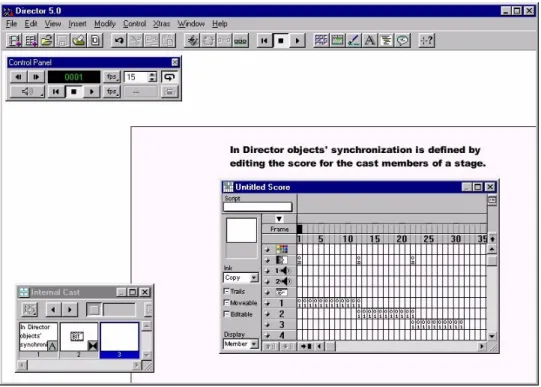Image resolution: width=541 pixels, height=387 pixels.
Task: Click Rewind in the main toolbar
Action: point(264,41)
